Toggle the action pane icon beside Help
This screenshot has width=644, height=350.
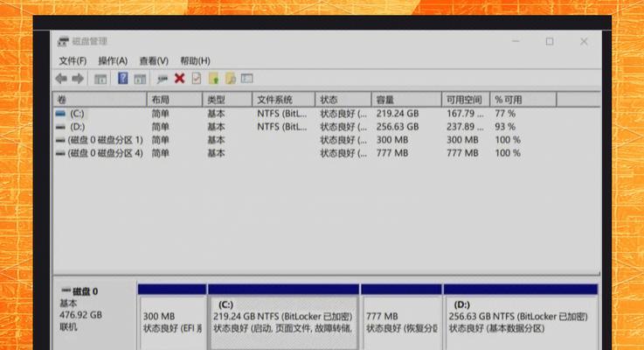point(140,79)
